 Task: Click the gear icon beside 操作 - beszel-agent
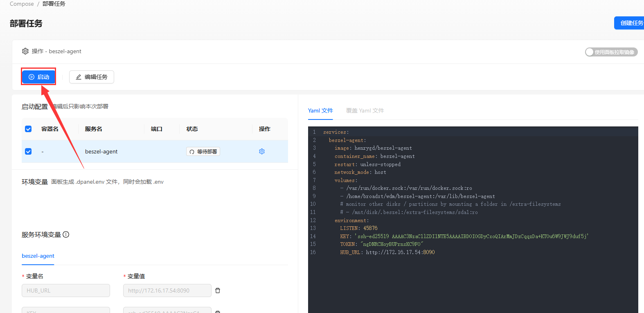25,51
